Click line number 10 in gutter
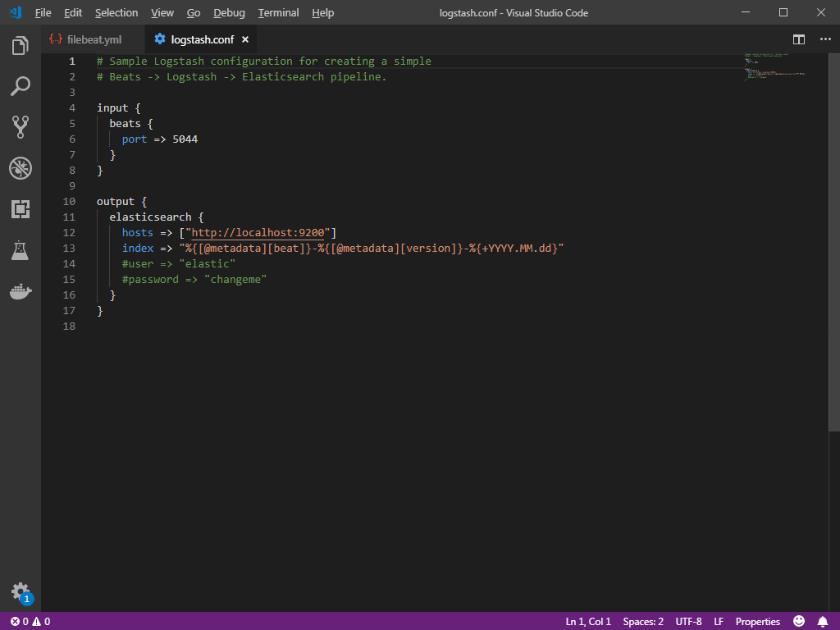This screenshot has width=840, height=630. pyautogui.click(x=69, y=202)
